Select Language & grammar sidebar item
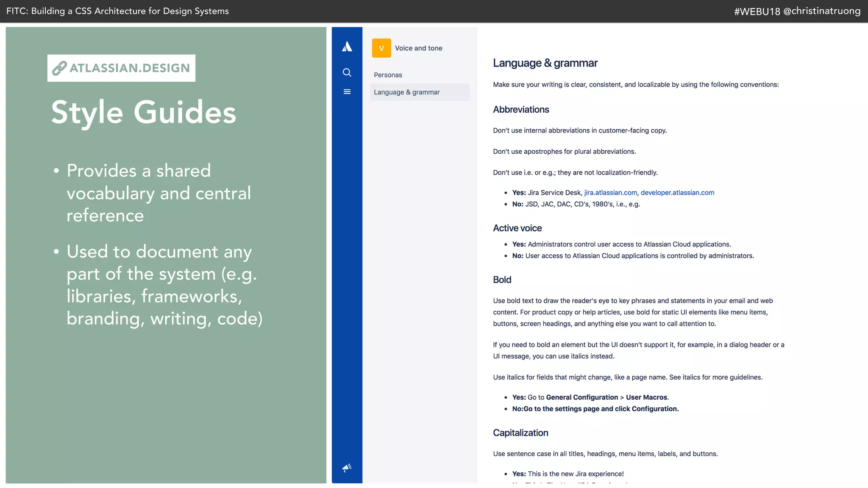 (x=420, y=92)
